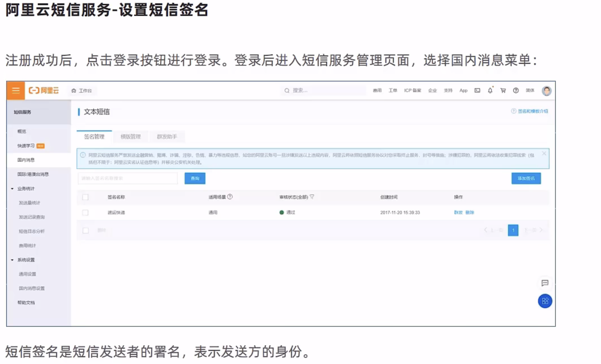601x364 pixels.
Task: Open the cloud shell terminal icon
Action: pyautogui.click(x=477, y=90)
